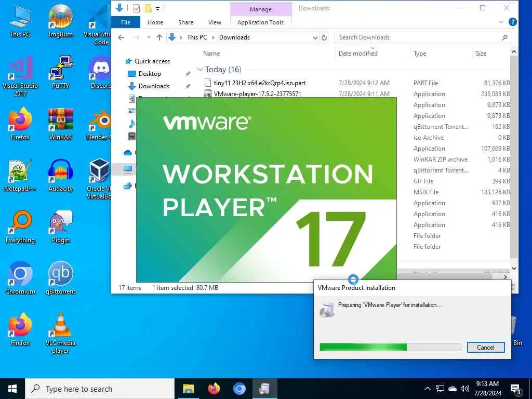Image resolution: width=532 pixels, height=399 pixels.
Task: Click the installation progress bar
Action: pos(390,347)
